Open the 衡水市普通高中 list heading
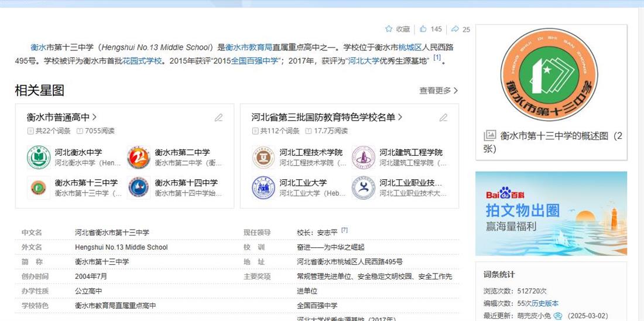644x321 pixels. pos(61,117)
